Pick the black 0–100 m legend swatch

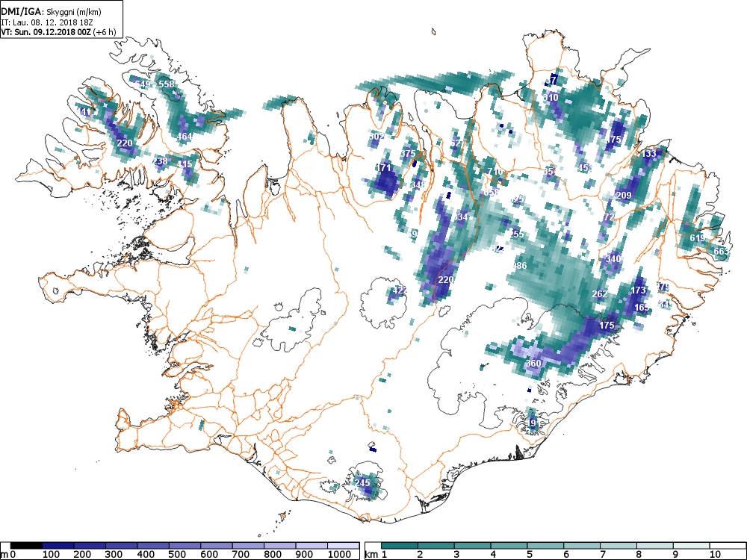pos(26,545)
